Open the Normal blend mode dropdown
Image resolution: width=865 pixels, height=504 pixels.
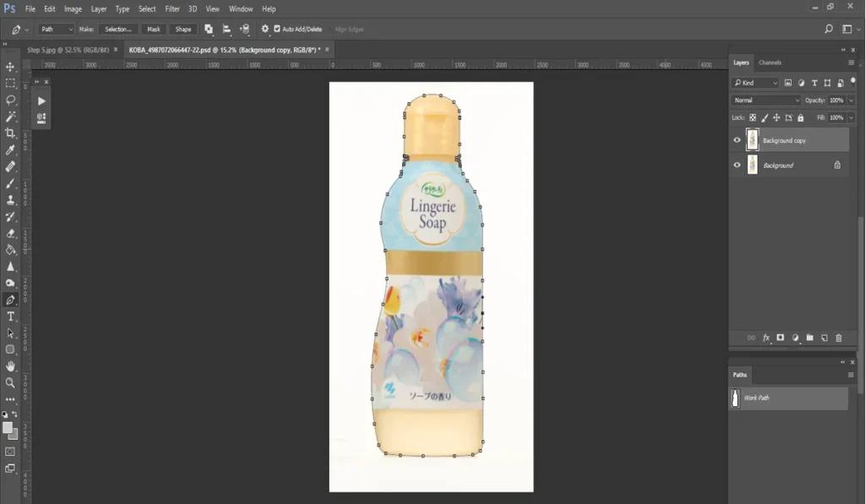pyautogui.click(x=765, y=100)
